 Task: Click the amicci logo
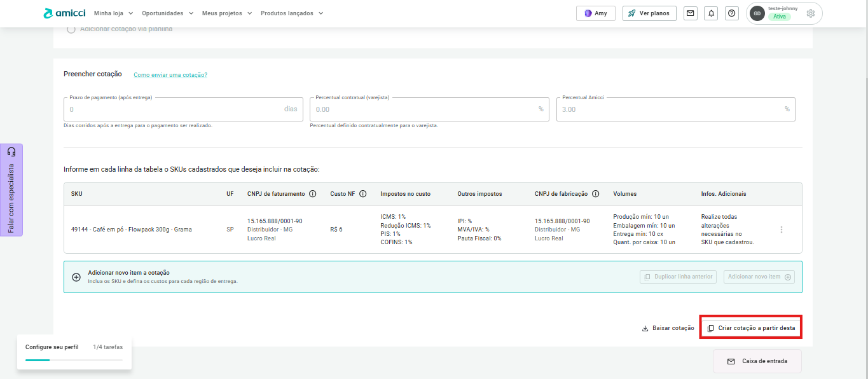tap(64, 13)
